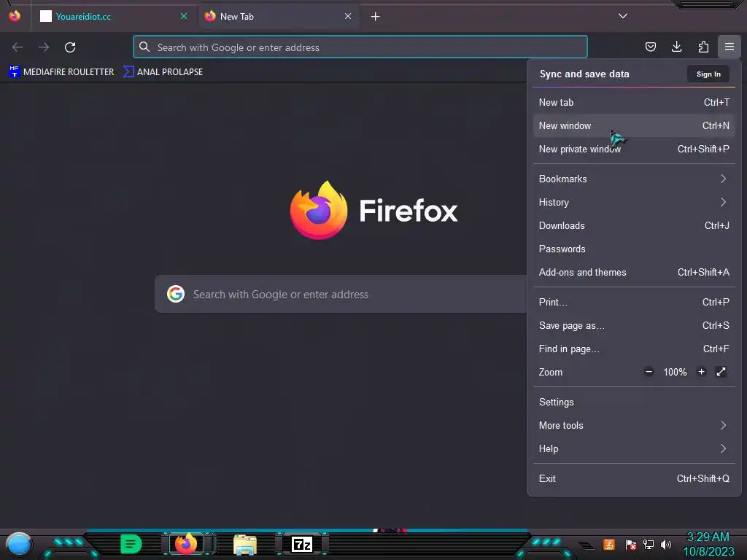Open the Downloads toolbar icon
The height and width of the screenshot is (560, 747).
(676, 47)
